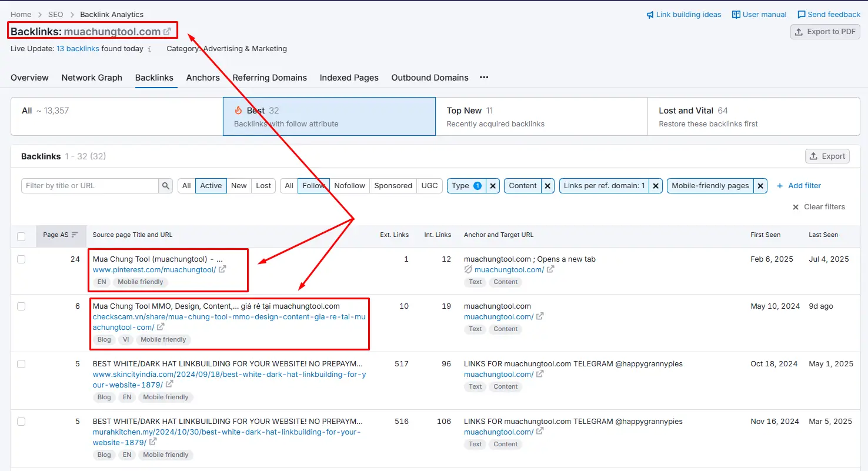Open the Links per ref. domain filter
The width and height of the screenshot is (868, 471).
(604, 186)
